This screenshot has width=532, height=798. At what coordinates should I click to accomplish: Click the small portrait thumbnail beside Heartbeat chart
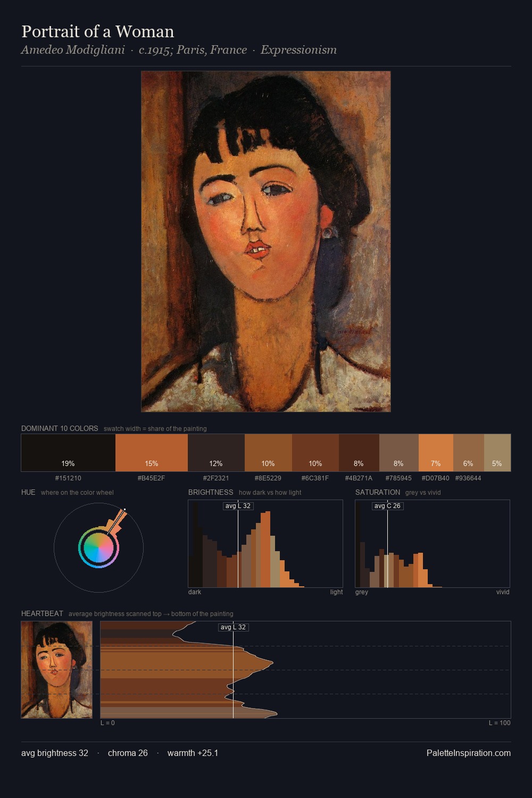[56, 670]
